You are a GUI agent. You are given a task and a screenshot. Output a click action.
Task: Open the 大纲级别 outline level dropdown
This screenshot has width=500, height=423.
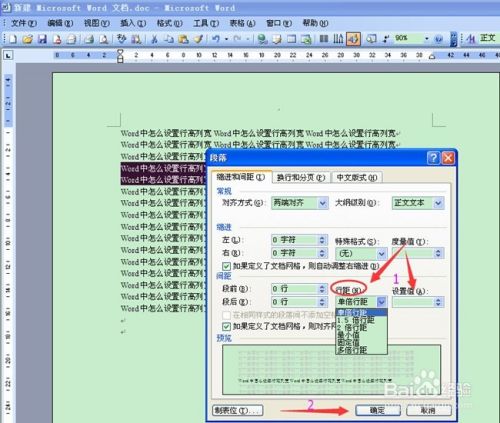438,203
